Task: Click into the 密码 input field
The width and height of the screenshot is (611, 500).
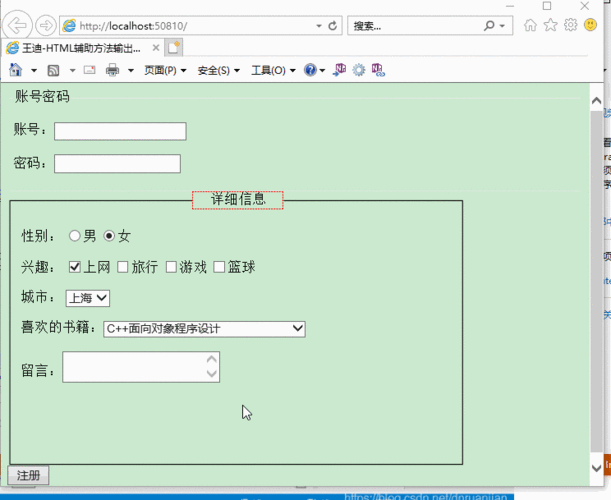Action: (117, 164)
